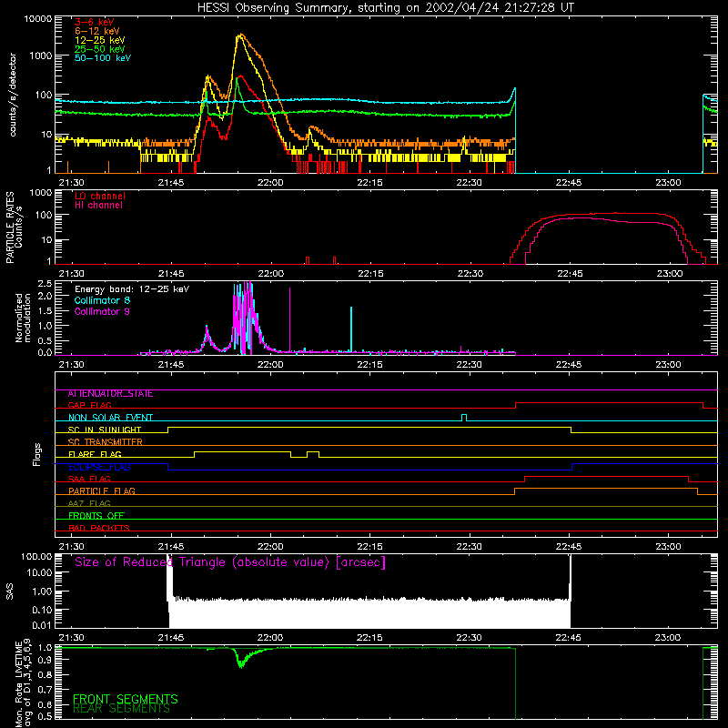Click the A47_FLAG label
The width and height of the screenshot is (728, 728).
point(89,503)
